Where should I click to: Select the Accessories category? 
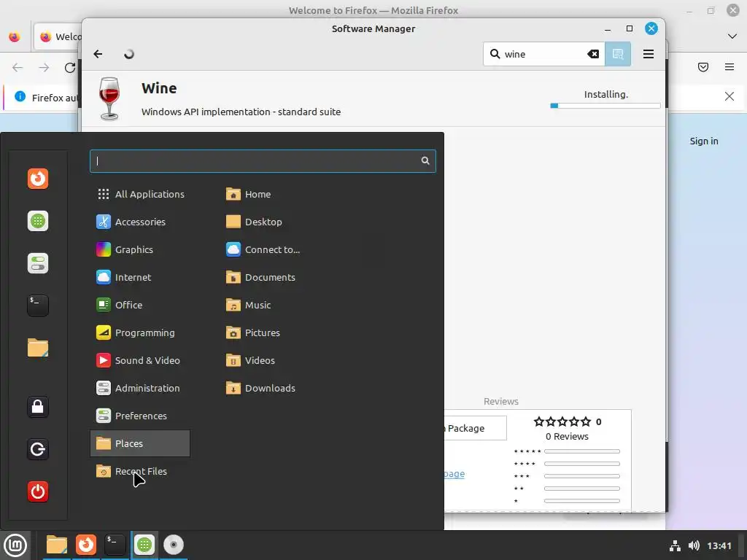[x=140, y=222]
